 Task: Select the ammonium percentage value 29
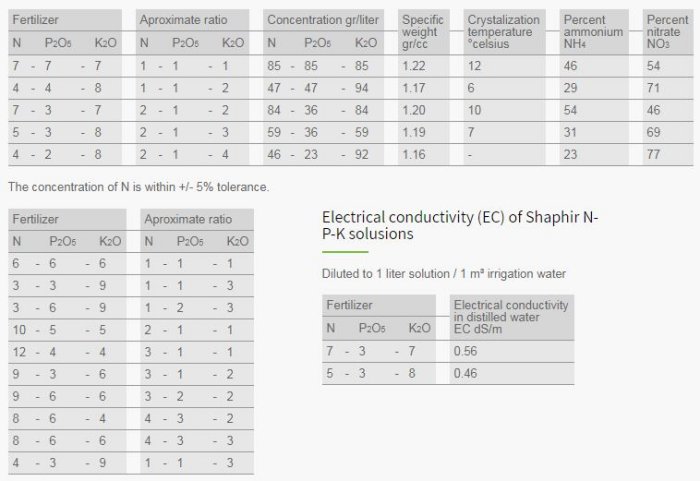click(x=571, y=88)
